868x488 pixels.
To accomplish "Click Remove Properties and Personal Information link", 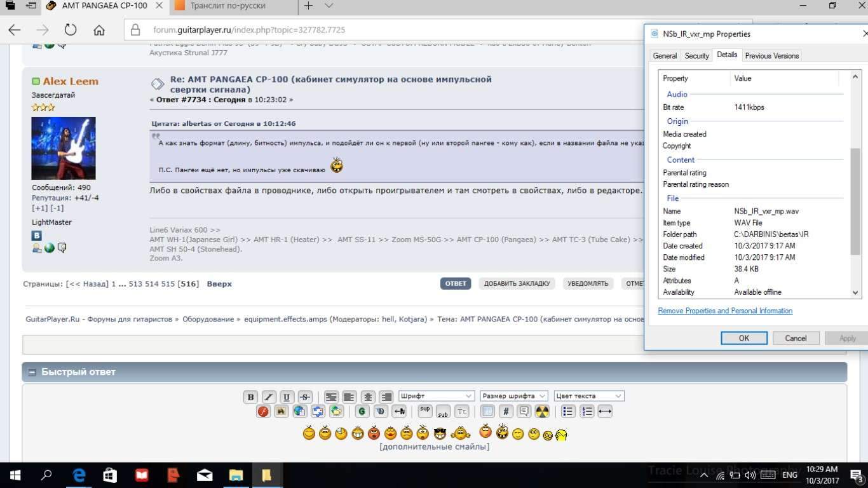I will [725, 311].
